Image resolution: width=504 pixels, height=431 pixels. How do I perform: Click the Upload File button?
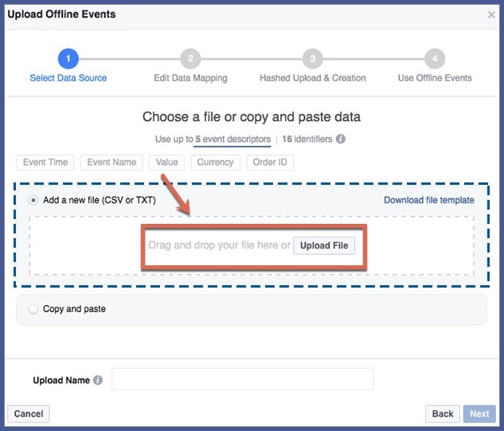(324, 245)
